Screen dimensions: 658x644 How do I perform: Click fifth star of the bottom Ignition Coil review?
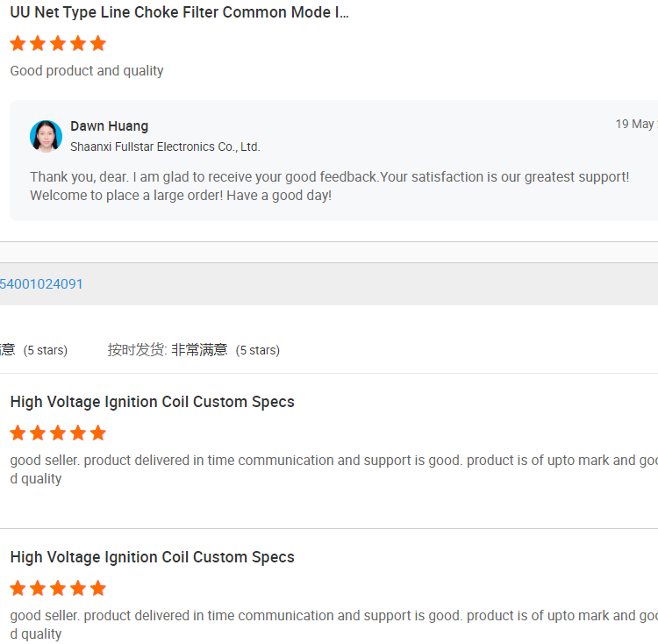(x=97, y=588)
